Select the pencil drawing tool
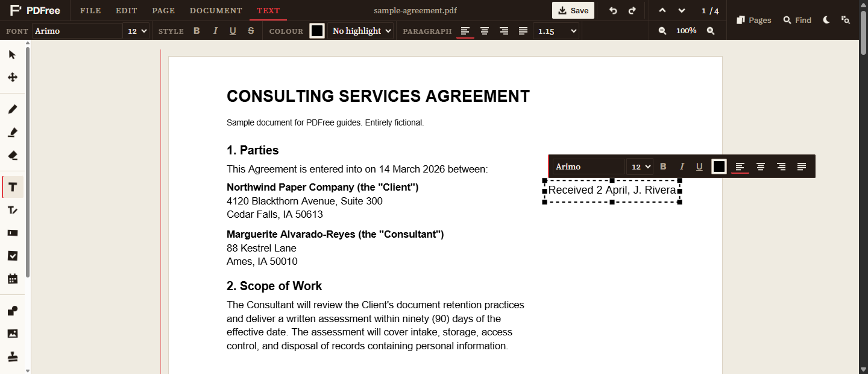The height and width of the screenshot is (374, 868). click(x=13, y=109)
